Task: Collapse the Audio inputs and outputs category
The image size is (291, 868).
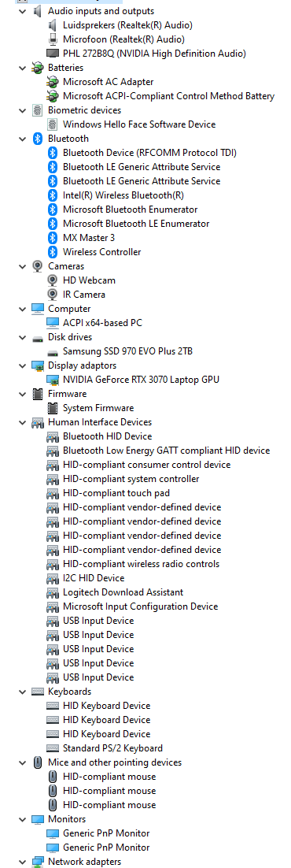Action: coord(23,10)
